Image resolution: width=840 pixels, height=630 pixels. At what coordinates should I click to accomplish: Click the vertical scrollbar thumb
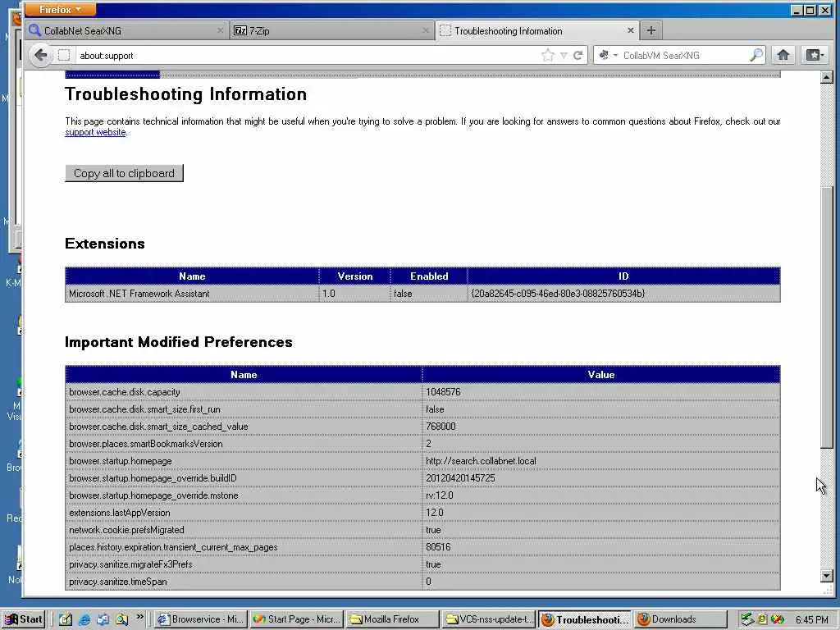tap(827, 318)
